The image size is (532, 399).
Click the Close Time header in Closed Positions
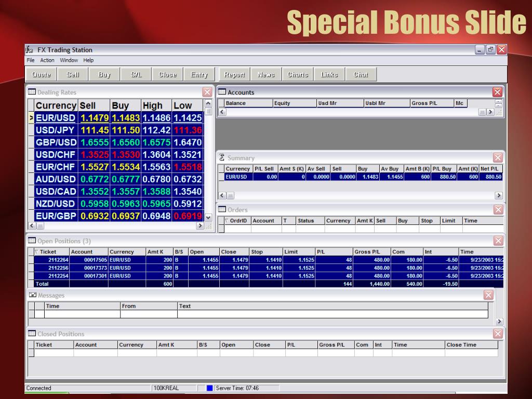point(471,345)
